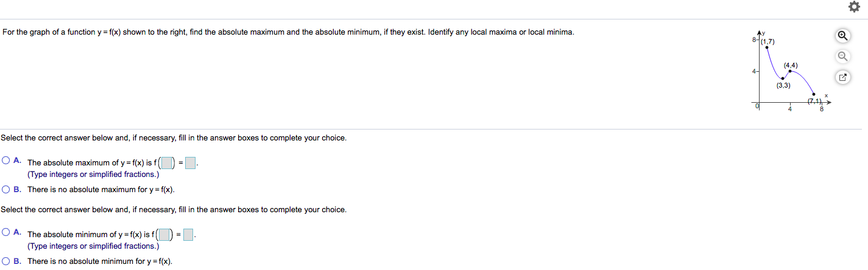The image size is (868, 270).
Task: Choose option B, no absolute minimum
Action: point(6,261)
